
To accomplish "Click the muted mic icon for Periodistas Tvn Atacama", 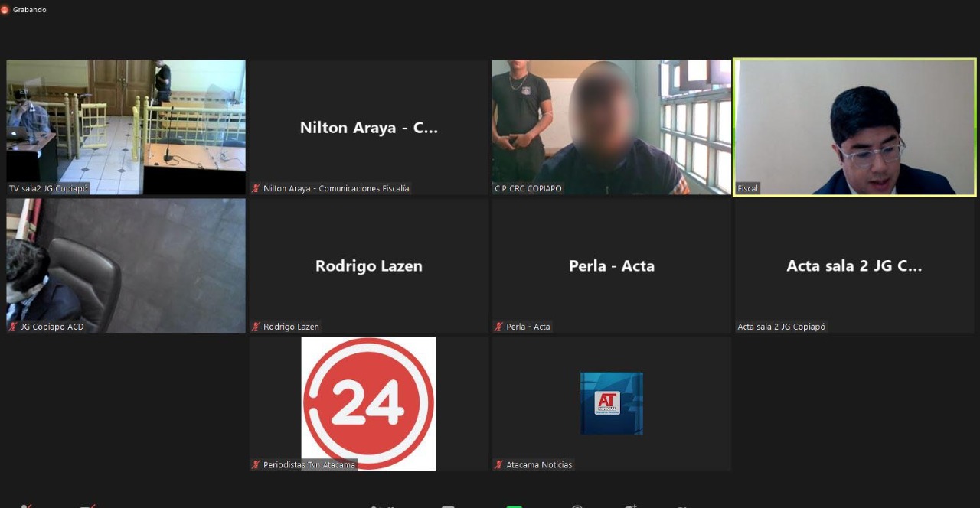I will (256, 465).
